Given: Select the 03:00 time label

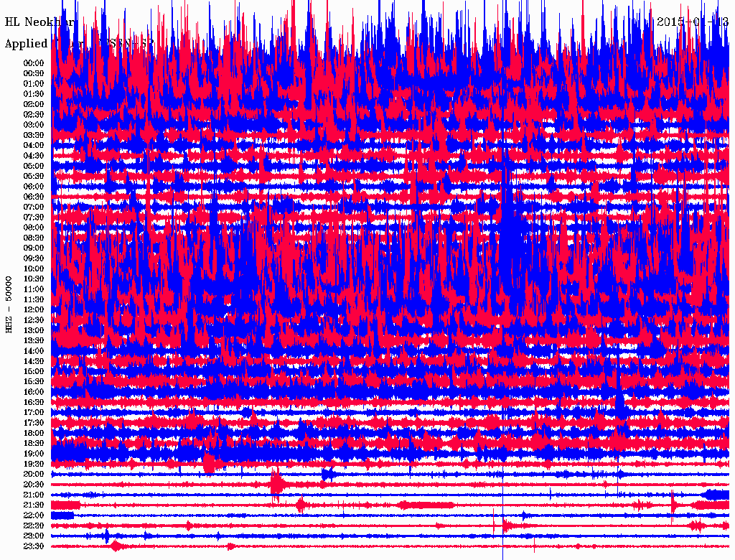Looking at the screenshot, I should coord(34,125).
